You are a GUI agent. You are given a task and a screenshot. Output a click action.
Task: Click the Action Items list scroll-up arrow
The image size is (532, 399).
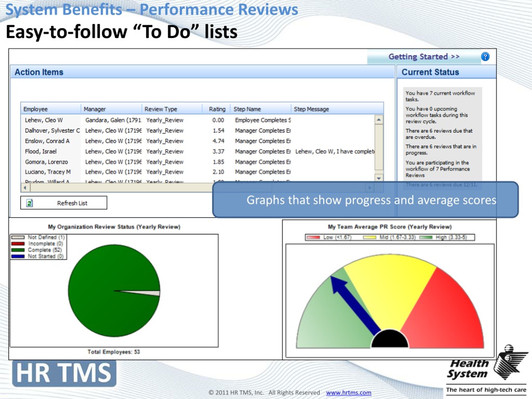[x=379, y=120]
